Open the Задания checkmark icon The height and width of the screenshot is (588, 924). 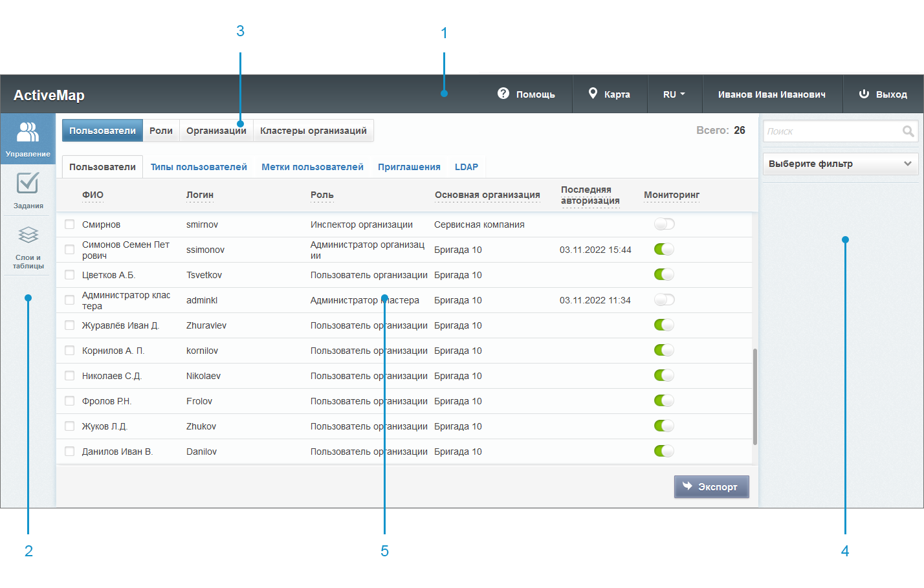[x=28, y=183]
